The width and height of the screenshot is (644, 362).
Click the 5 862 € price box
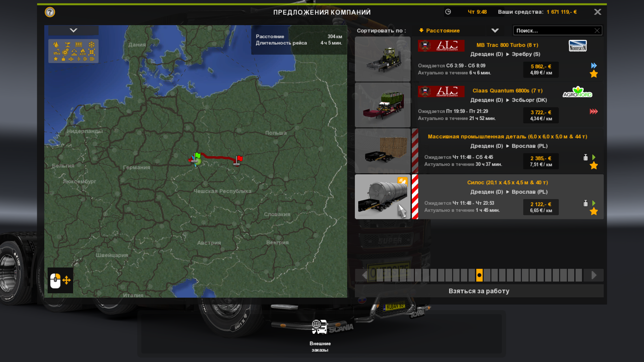pos(541,69)
